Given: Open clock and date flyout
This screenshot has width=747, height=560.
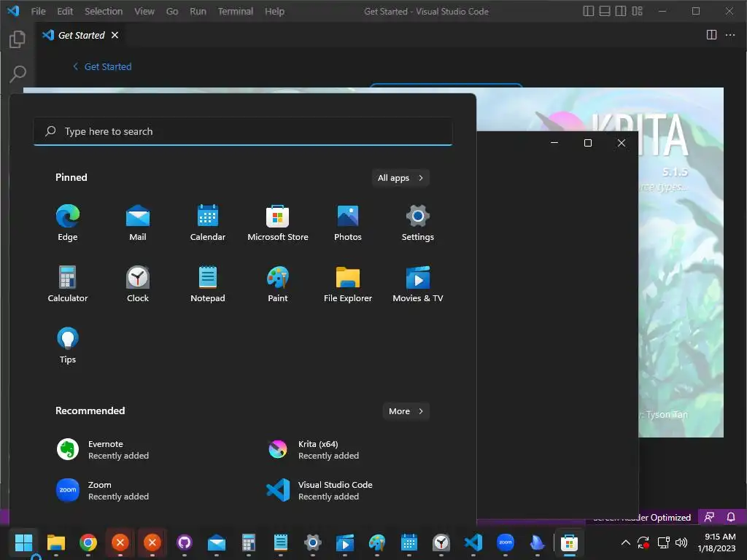Looking at the screenshot, I should [716, 542].
